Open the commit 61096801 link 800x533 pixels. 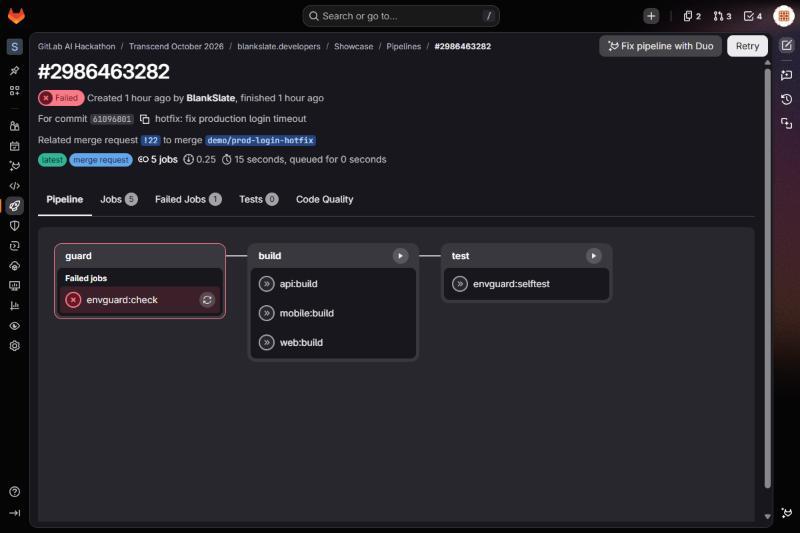[112, 119]
